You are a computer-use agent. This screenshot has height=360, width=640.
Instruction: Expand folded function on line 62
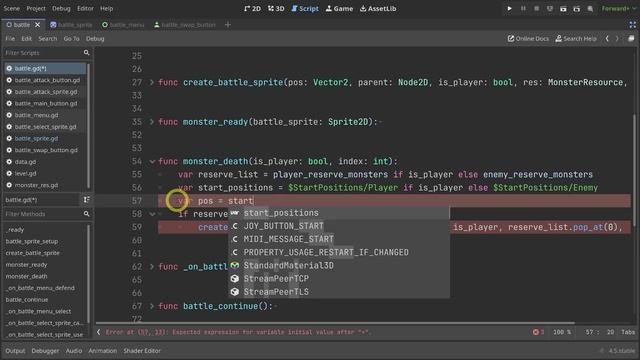(152, 267)
